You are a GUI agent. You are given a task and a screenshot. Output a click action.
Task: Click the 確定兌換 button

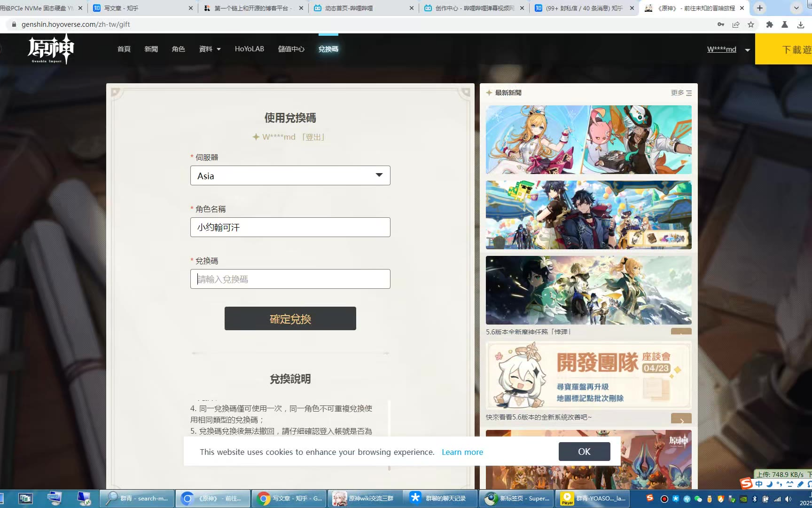pos(290,318)
